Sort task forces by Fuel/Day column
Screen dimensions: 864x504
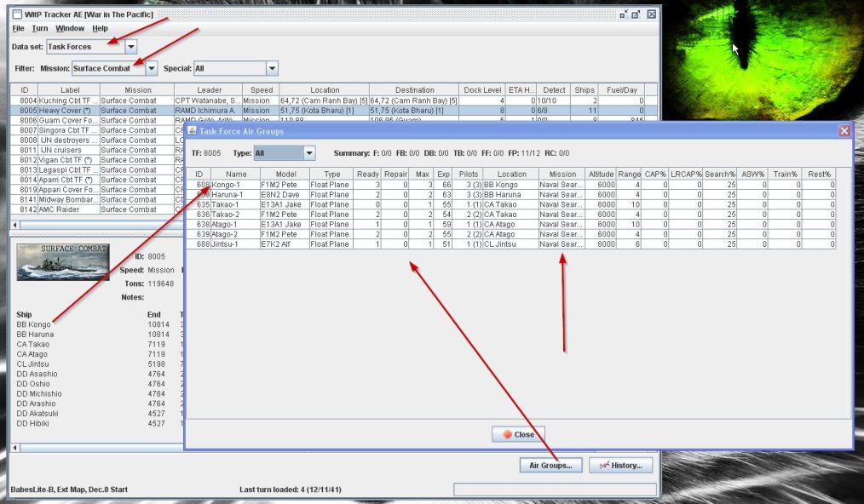(621, 89)
